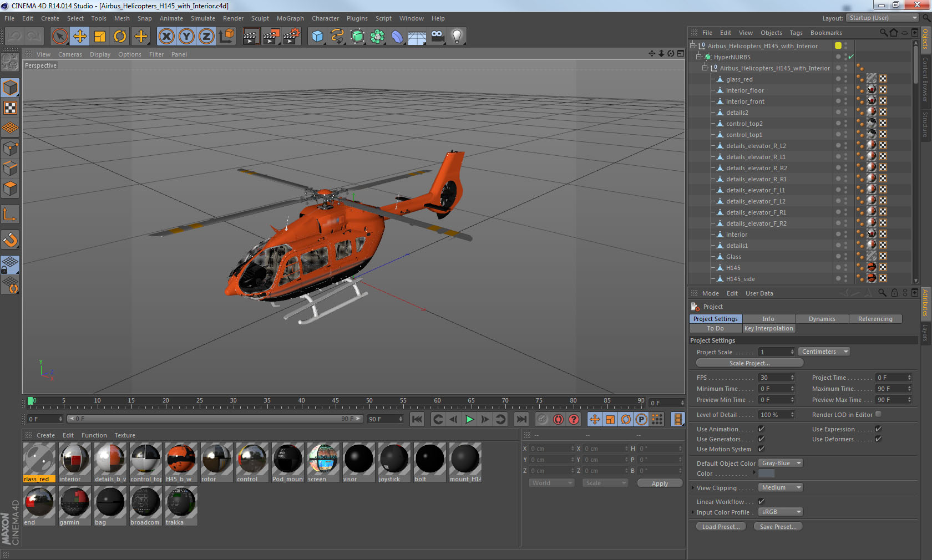Click the Scale Project... button

pos(749,363)
